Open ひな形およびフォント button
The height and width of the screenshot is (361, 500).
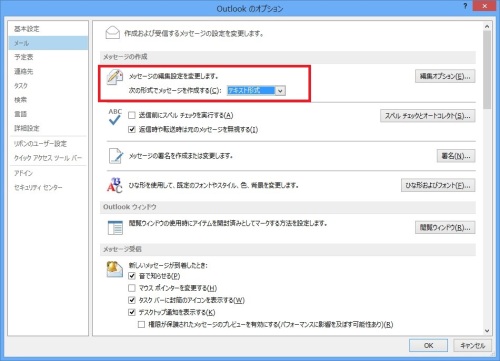coord(438,185)
